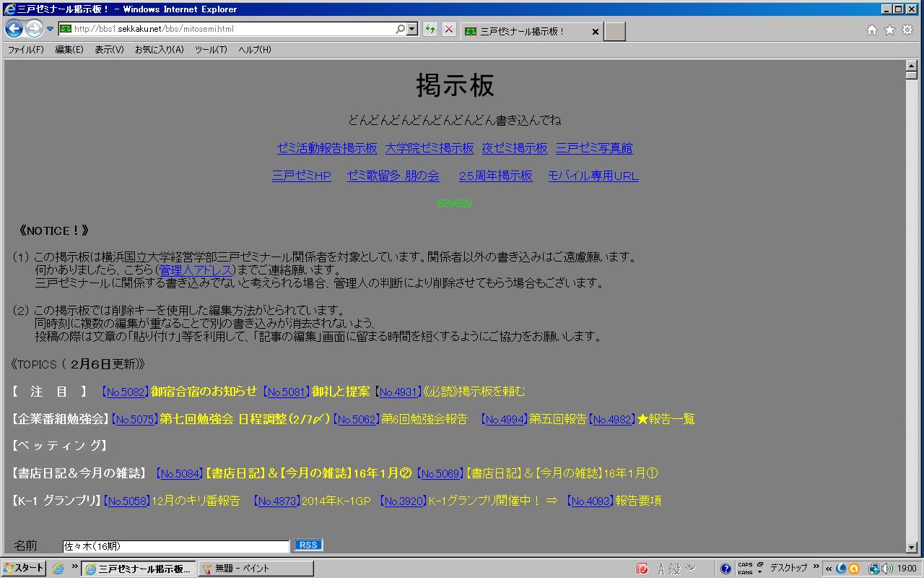Screen dimensions: 924x578
Task: Open モバイル専用URL link
Action: [593, 176]
